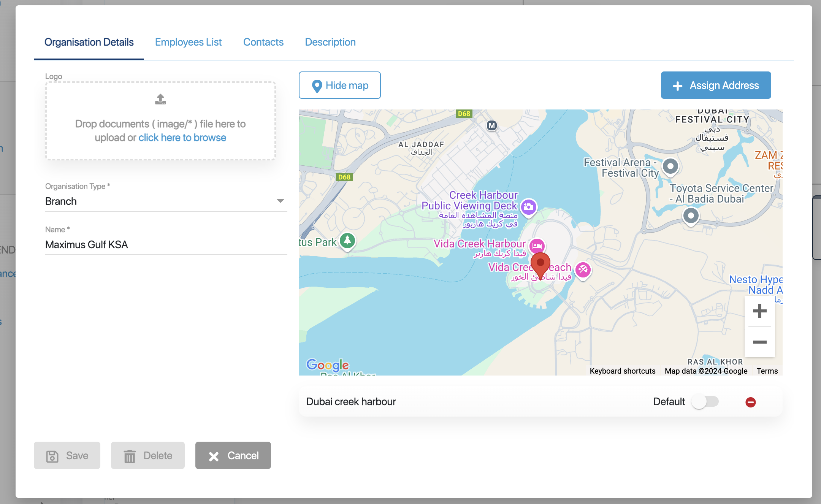The width and height of the screenshot is (821, 504).
Task: Zoom in the map with plus
Action: (x=759, y=311)
